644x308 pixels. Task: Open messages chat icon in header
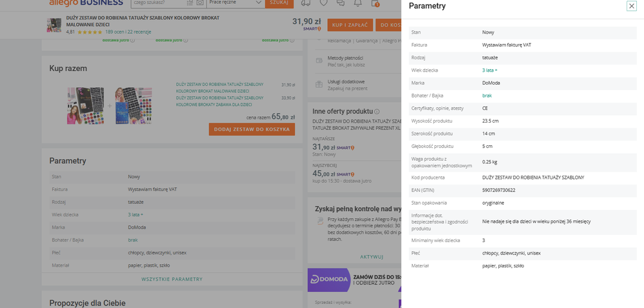point(341,3)
